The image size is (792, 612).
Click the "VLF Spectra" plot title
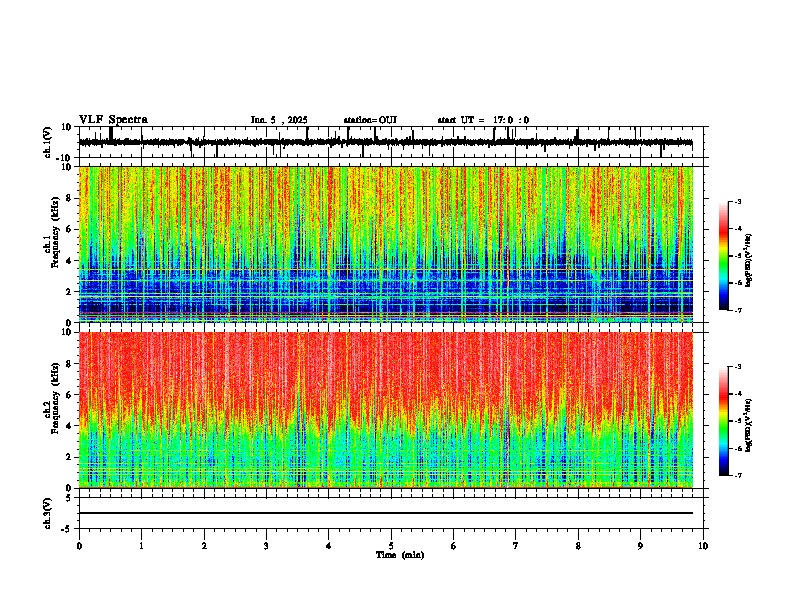tap(113, 119)
